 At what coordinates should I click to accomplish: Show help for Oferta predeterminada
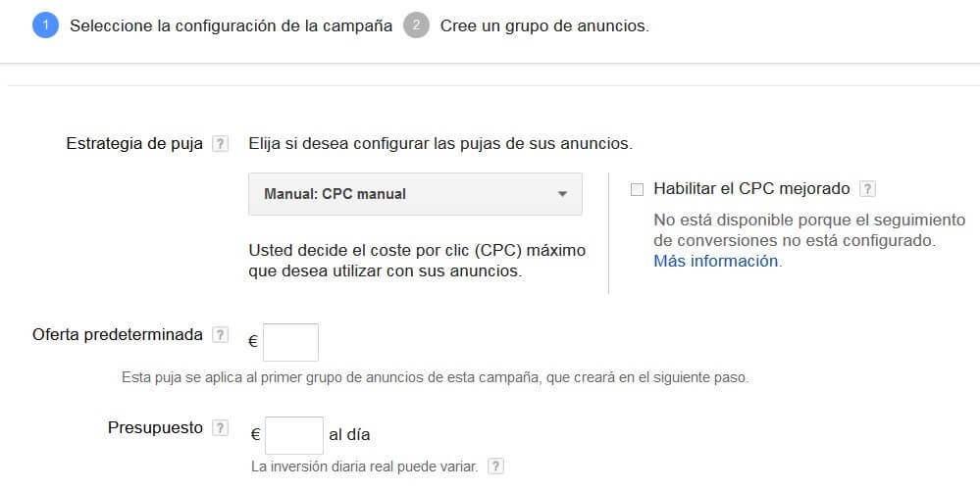click(x=220, y=335)
